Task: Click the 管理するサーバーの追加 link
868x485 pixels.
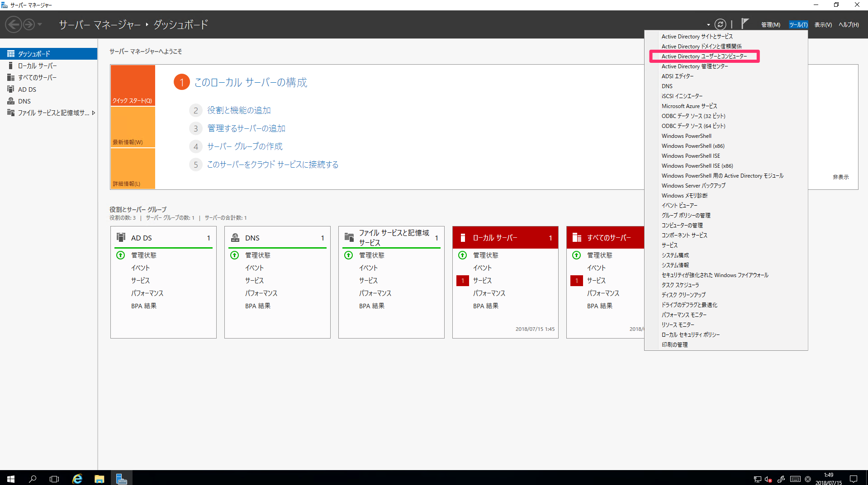Action: click(246, 128)
